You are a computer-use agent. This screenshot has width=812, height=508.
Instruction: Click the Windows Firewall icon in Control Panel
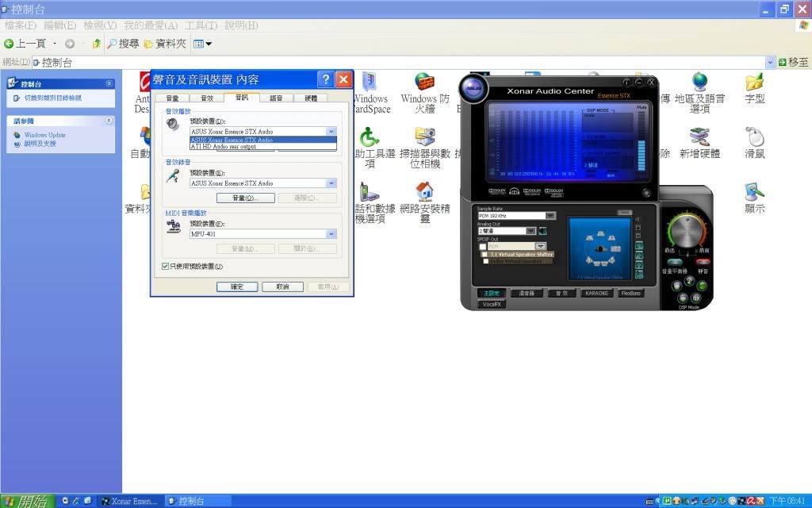click(x=425, y=82)
